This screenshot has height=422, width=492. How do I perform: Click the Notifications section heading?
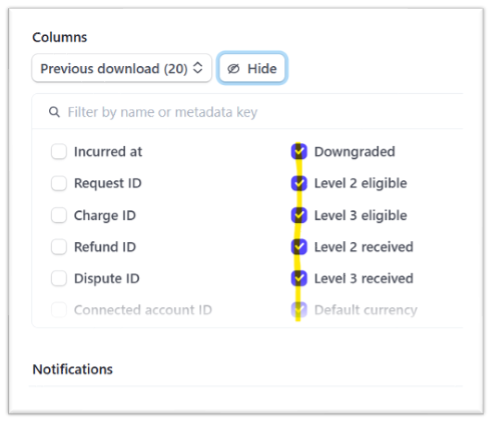pyautogui.click(x=73, y=369)
